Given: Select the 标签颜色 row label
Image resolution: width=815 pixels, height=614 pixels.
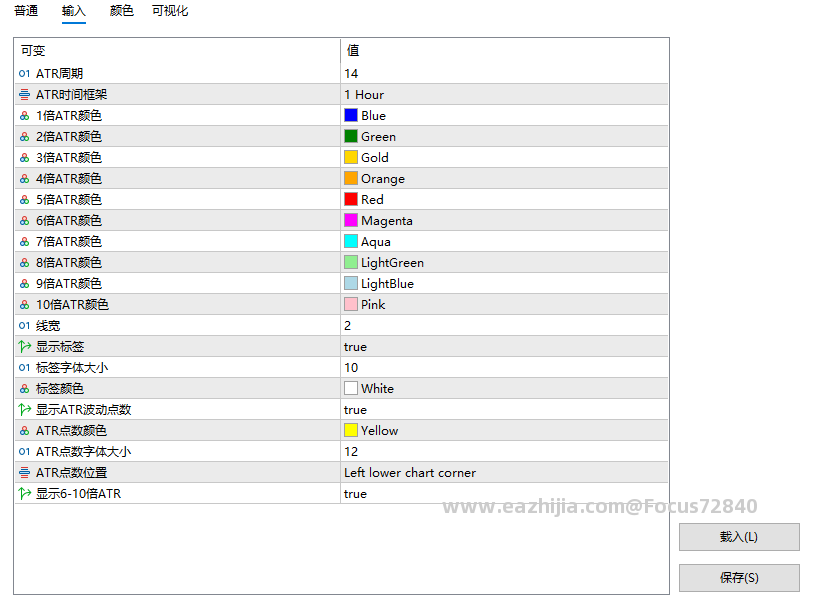Looking at the screenshot, I should click(59, 389).
